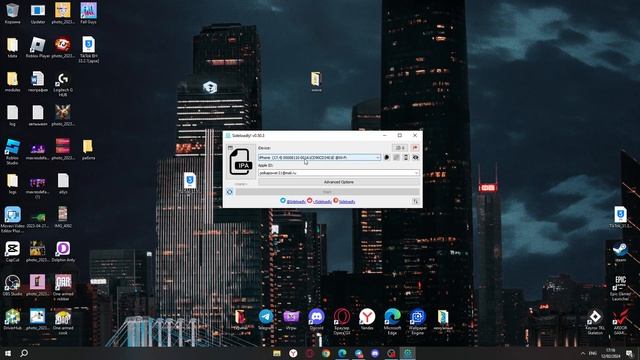The height and width of the screenshot is (360, 640).
Task: Click the Advanced Options button
Action: (x=338, y=182)
